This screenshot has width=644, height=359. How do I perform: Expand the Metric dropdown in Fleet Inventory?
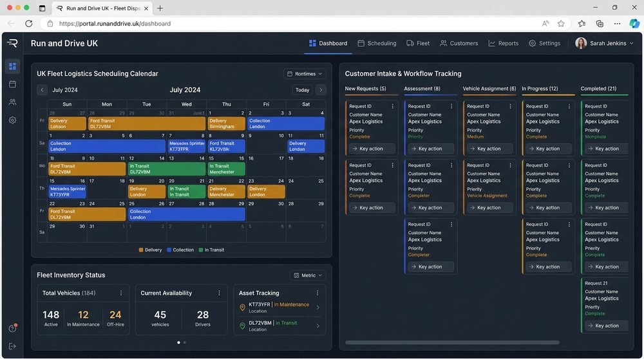(x=308, y=275)
